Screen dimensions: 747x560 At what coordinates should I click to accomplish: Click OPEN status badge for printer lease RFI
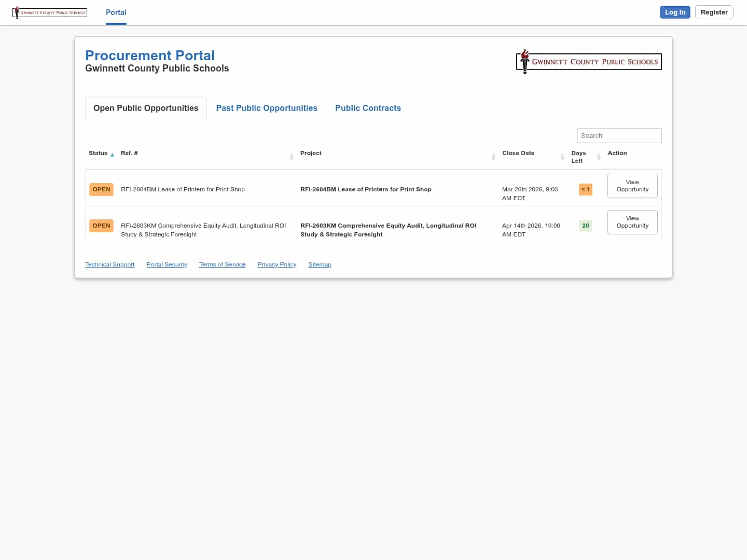(101, 190)
